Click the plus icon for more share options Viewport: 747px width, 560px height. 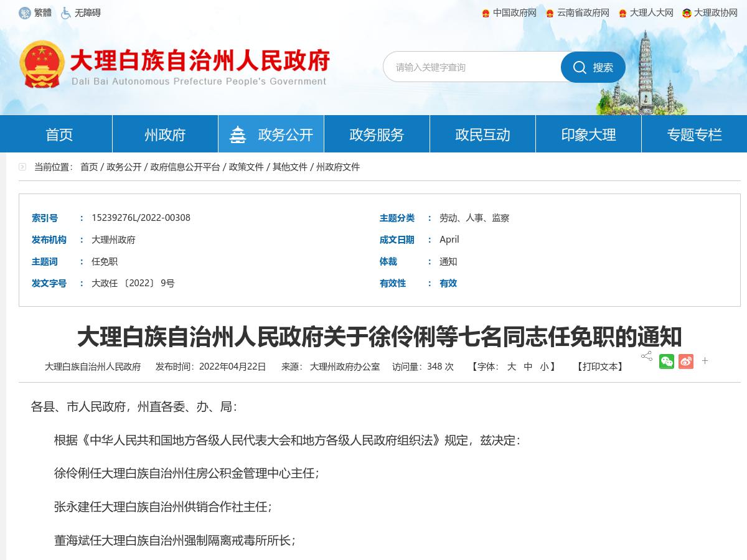pyautogui.click(x=705, y=361)
